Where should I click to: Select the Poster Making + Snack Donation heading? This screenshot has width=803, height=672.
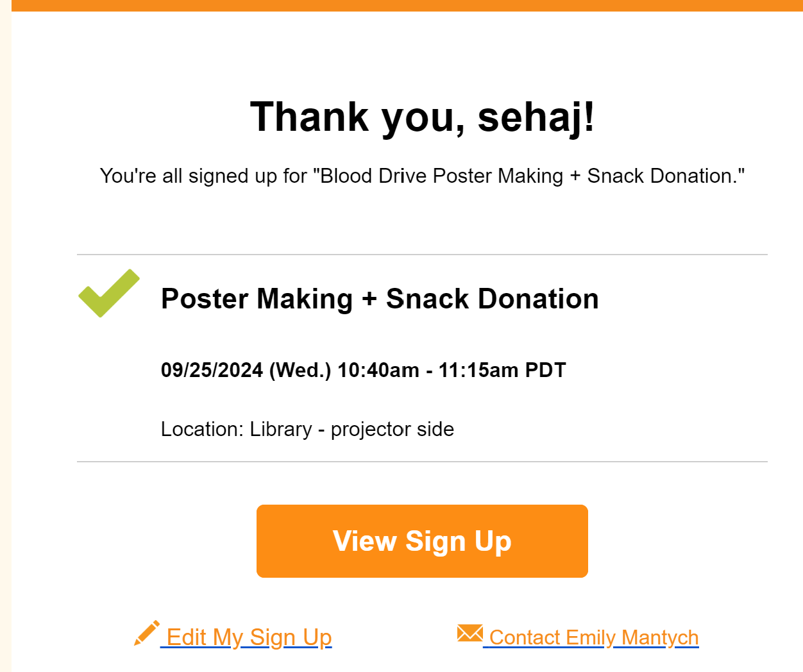[380, 299]
